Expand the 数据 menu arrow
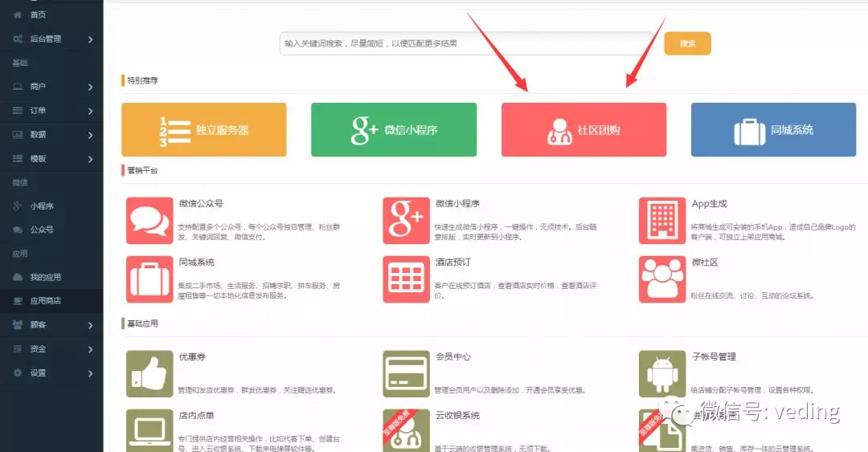 (x=90, y=135)
